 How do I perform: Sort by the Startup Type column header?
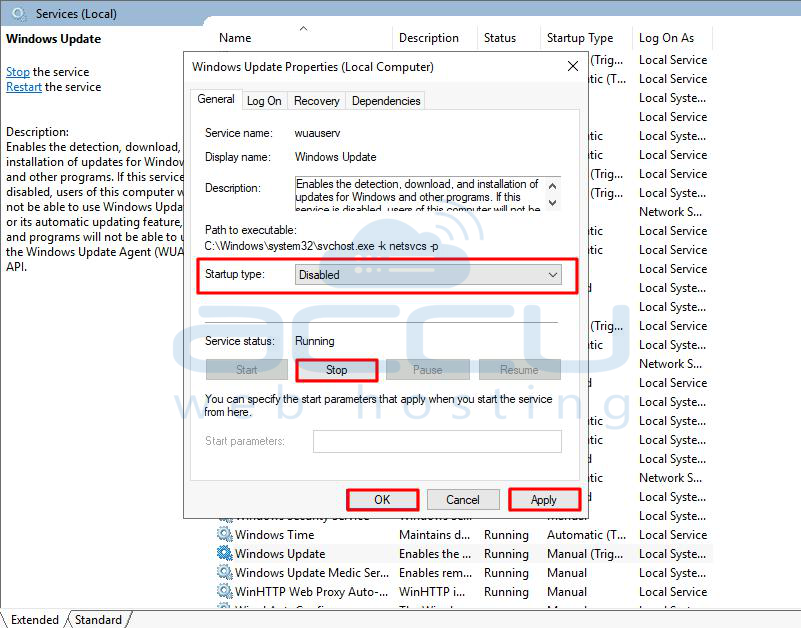click(x=580, y=38)
